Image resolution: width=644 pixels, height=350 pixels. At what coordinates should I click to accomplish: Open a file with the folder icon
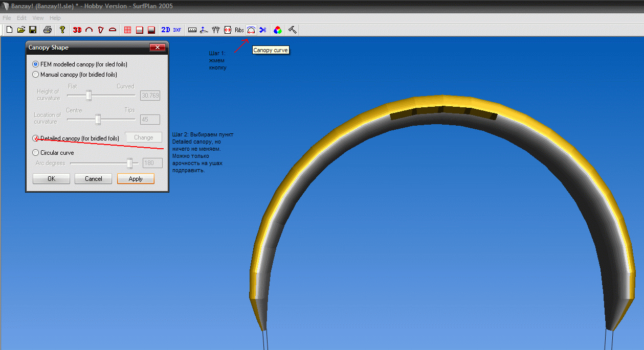[21, 30]
